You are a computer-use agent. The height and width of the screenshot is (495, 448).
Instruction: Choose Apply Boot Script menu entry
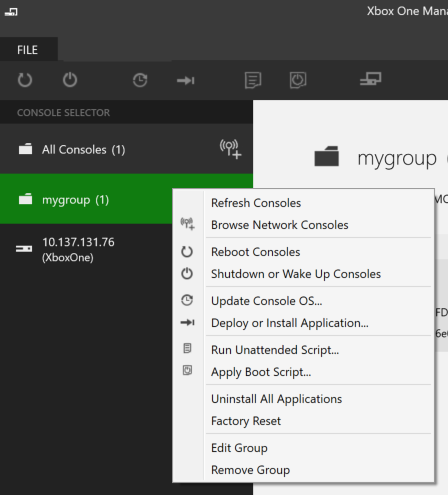[x=261, y=372]
